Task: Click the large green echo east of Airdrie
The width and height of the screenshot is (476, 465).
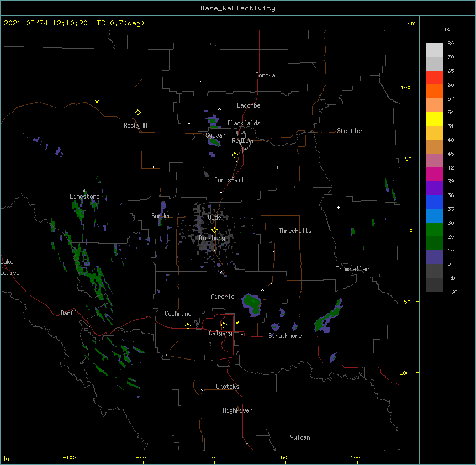Action: pos(252,304)
